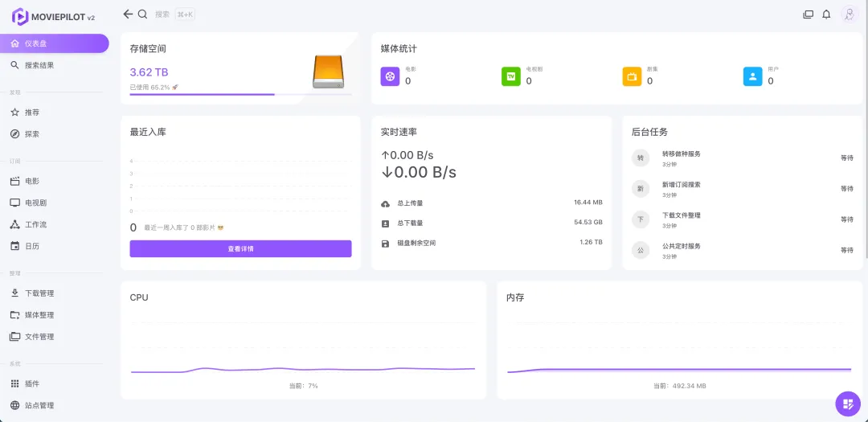Click the 转 avatar for 转移做种服务

pos(641,158)
